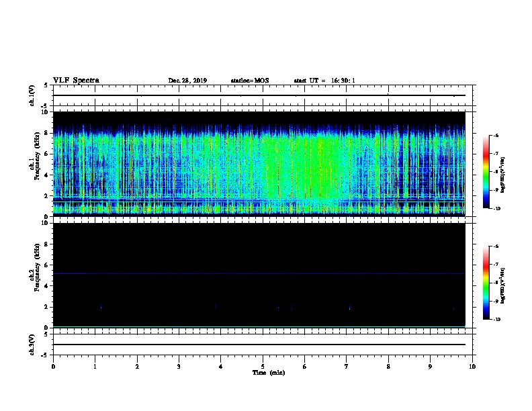Click time axis tick label "3"

[179, 367]
